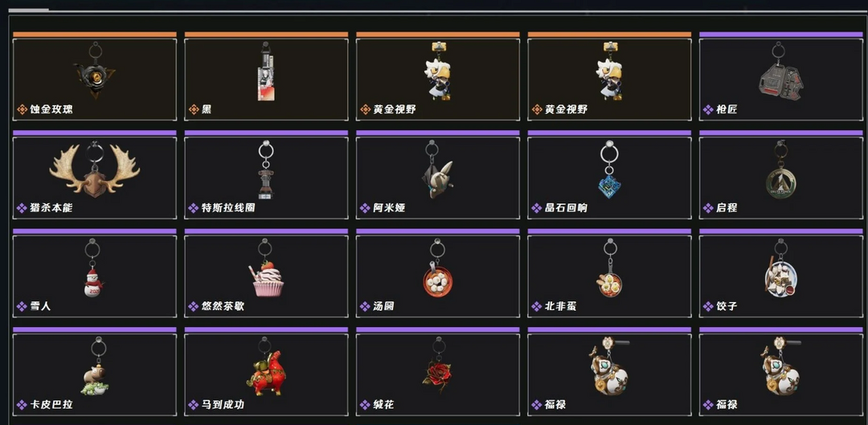Choose the 马到成功 red horse charm

(x=266, y=374)
